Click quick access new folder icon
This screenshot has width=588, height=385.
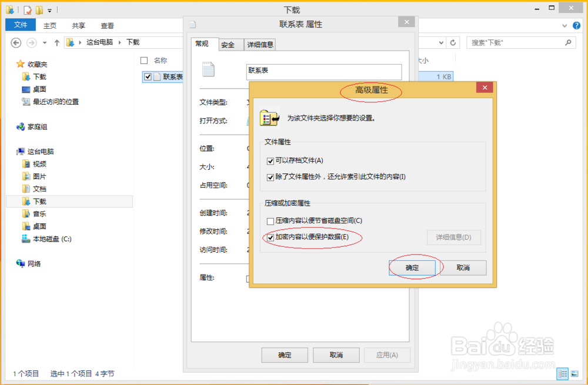pos(39,10)
